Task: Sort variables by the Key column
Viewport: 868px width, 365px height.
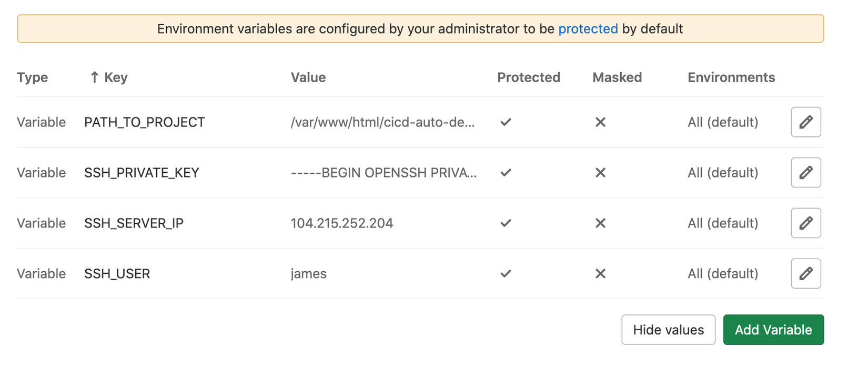Action: pyautogui.click(x=116, y=77)
